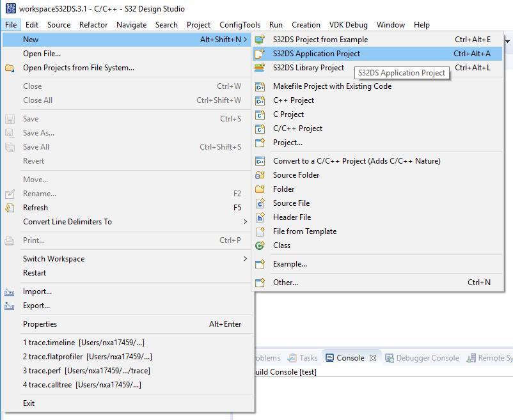Select Exit at the bottom of File menu
The height and width of the screenshot is (420, 513).
click(x=29, y=403)
